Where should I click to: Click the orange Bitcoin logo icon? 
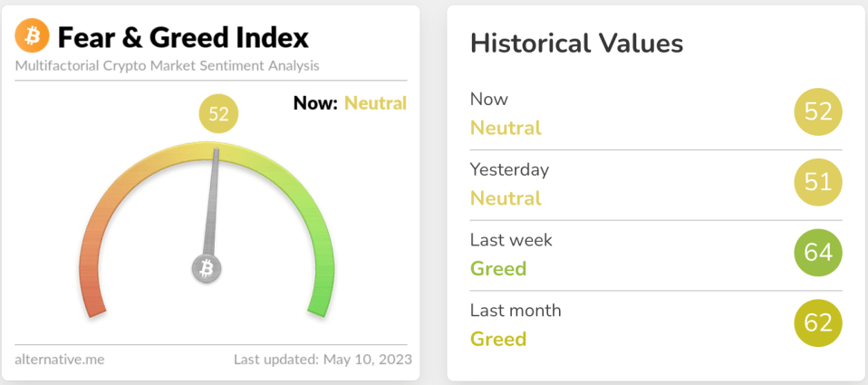click(33, 37)
